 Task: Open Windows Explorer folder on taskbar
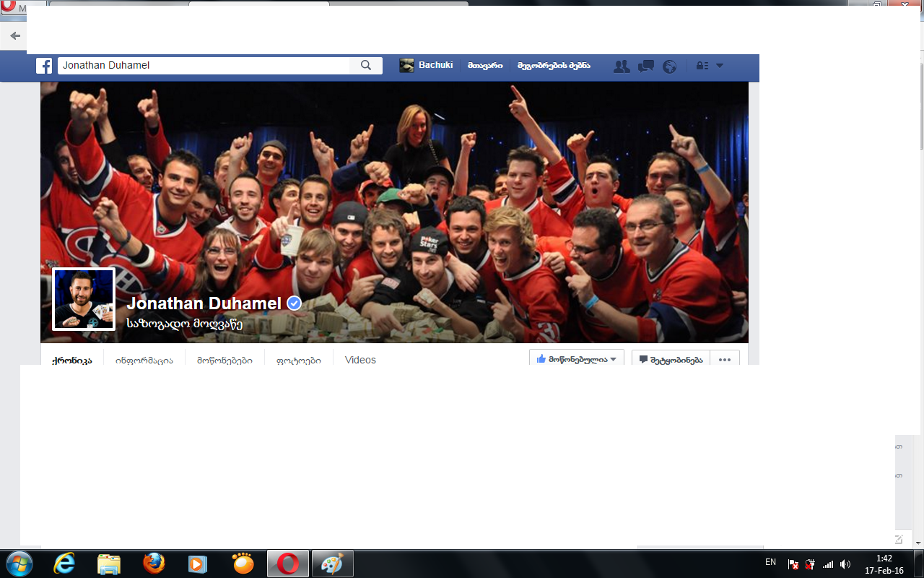(109, 564)
